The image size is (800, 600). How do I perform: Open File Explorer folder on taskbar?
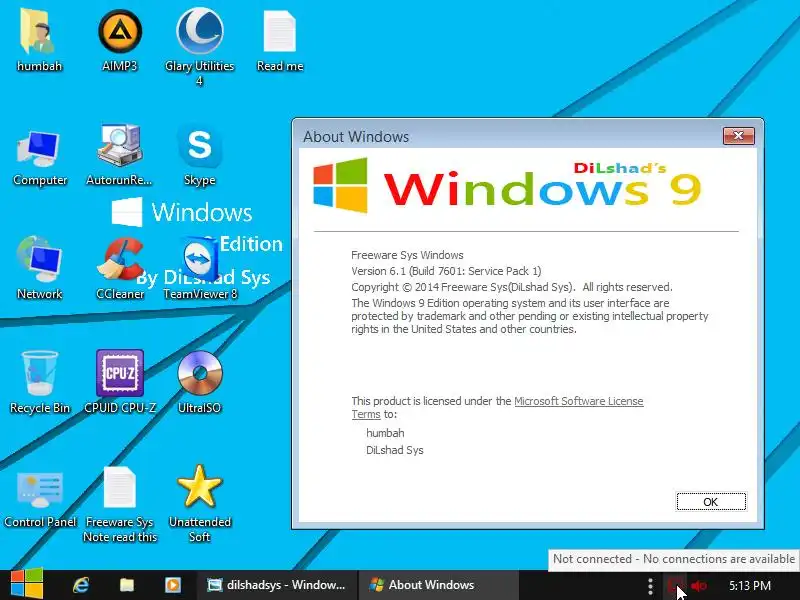(x=127, y=585)
